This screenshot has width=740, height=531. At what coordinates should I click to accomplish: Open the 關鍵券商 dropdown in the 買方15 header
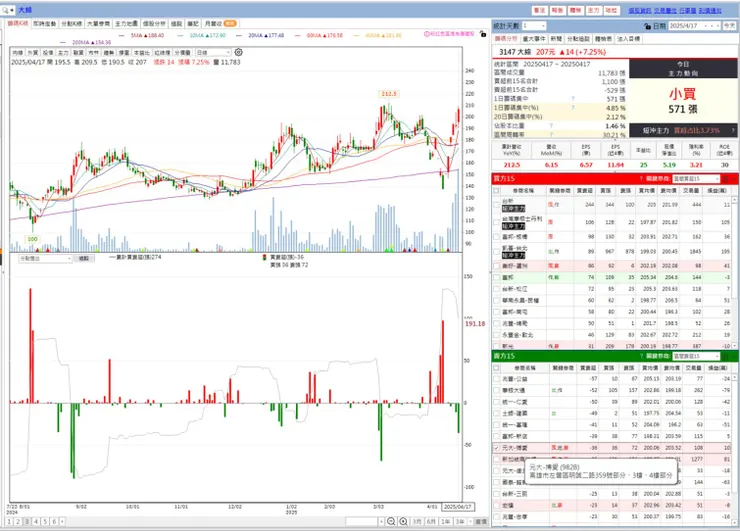pyautogui.click(x=696, y=178)
